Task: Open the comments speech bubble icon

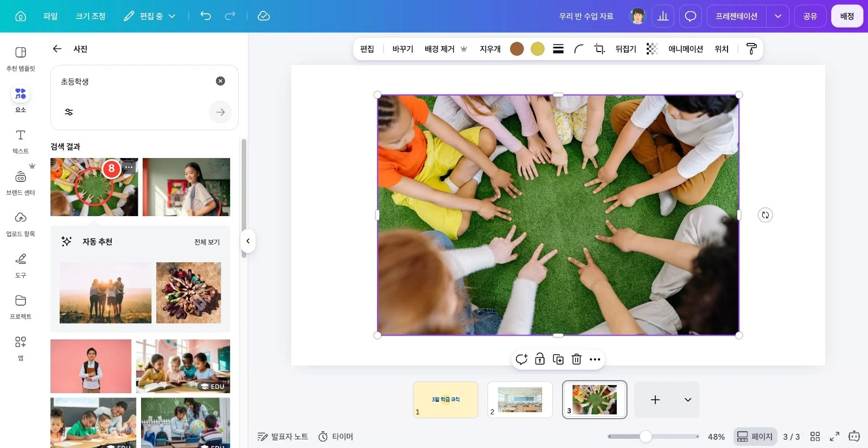Action: pos(690,16)
